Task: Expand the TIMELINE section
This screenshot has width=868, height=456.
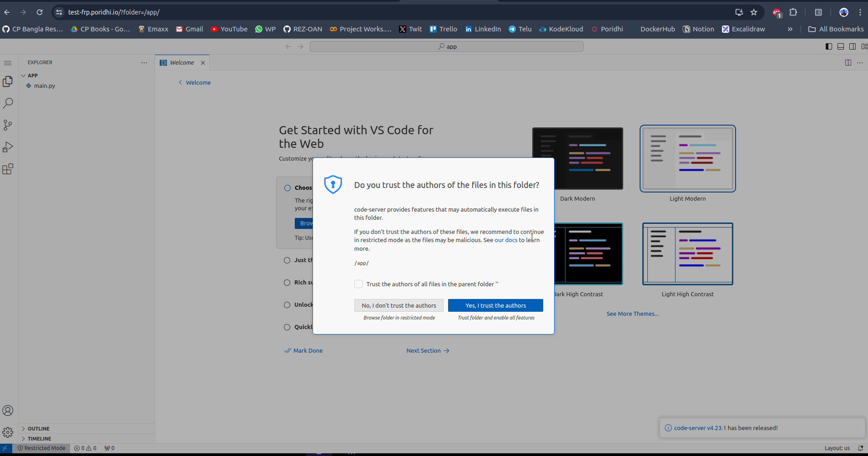Action: (39, 439)
